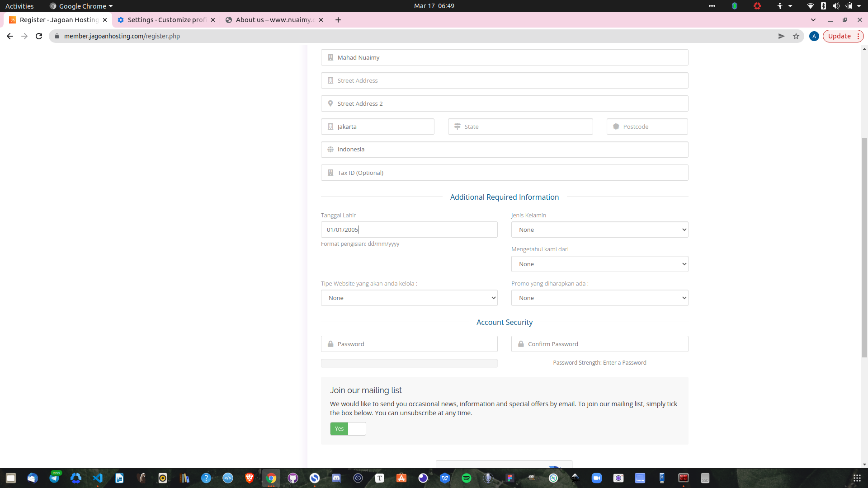Click the back navigation arrow

[x=10, y=36]
